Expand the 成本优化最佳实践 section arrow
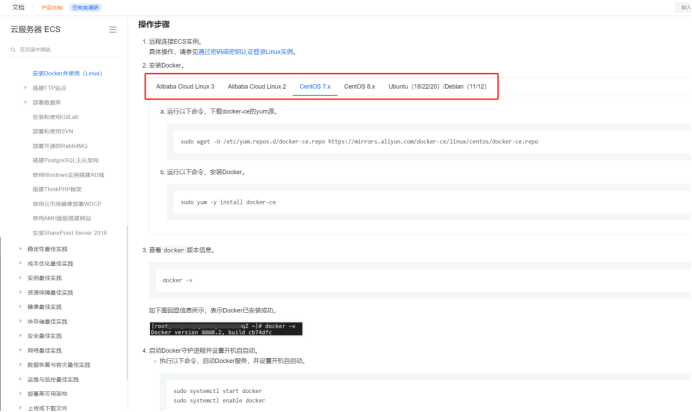 coord(20,263)
